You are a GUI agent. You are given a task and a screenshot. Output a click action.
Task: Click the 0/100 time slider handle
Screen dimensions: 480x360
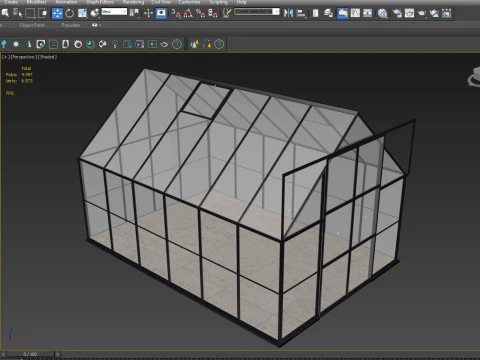click(30, 354)
